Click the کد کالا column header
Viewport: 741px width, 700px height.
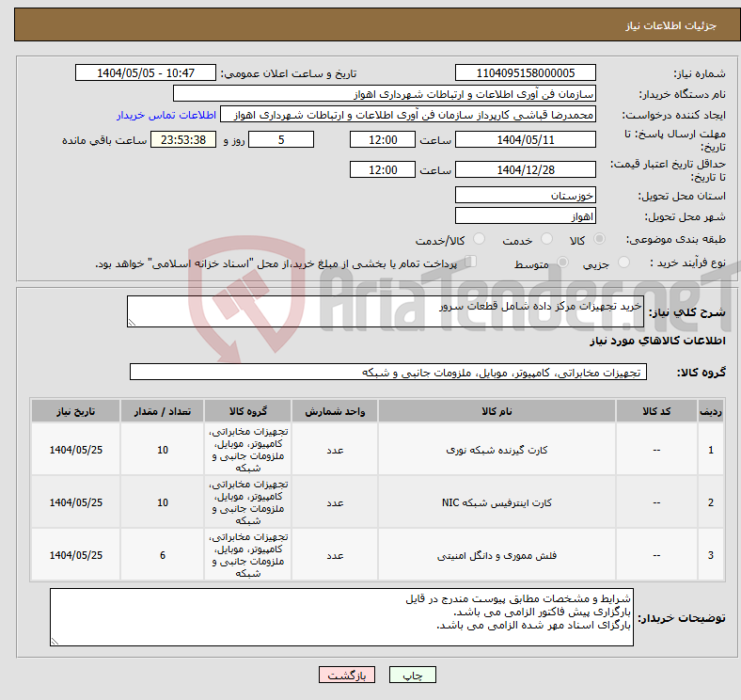point(656,411)
